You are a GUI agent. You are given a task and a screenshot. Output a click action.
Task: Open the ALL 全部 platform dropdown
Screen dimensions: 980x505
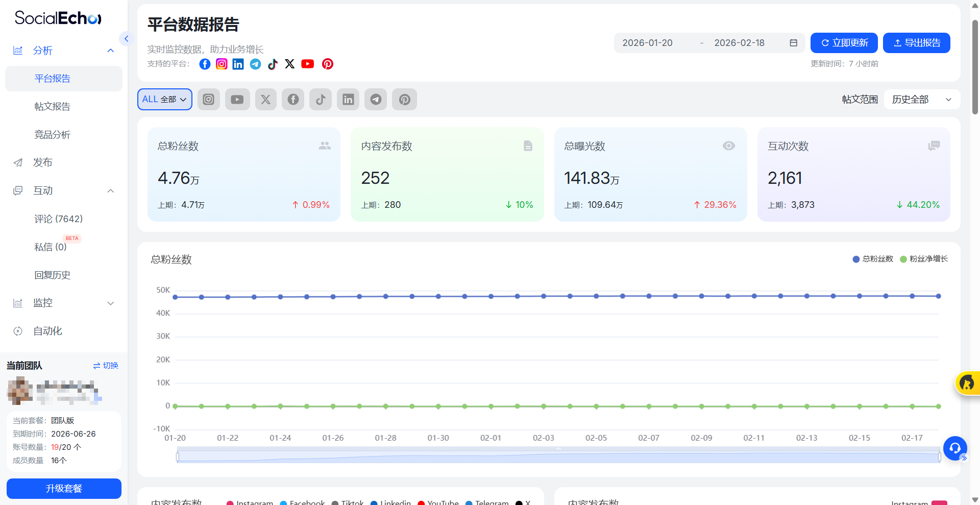pos(164,100)
